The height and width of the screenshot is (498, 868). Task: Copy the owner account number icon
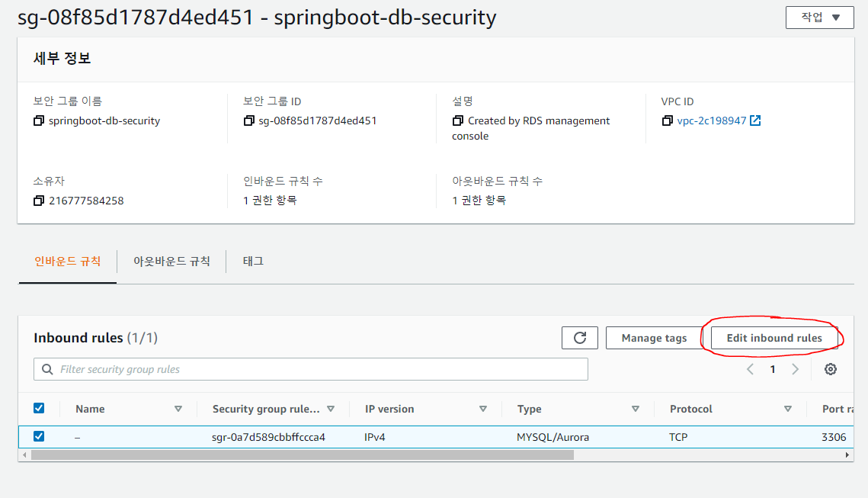(x=39, y=201)
